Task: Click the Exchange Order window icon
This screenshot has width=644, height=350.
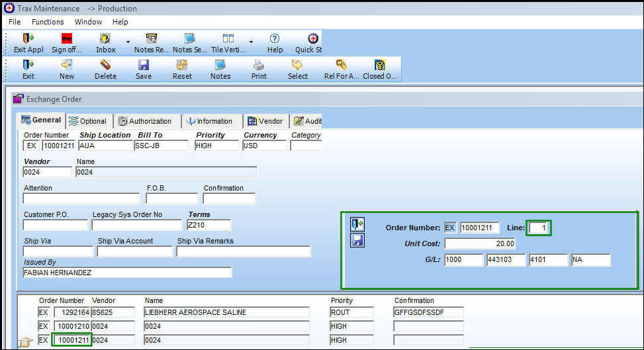Action: coord(19,99)
